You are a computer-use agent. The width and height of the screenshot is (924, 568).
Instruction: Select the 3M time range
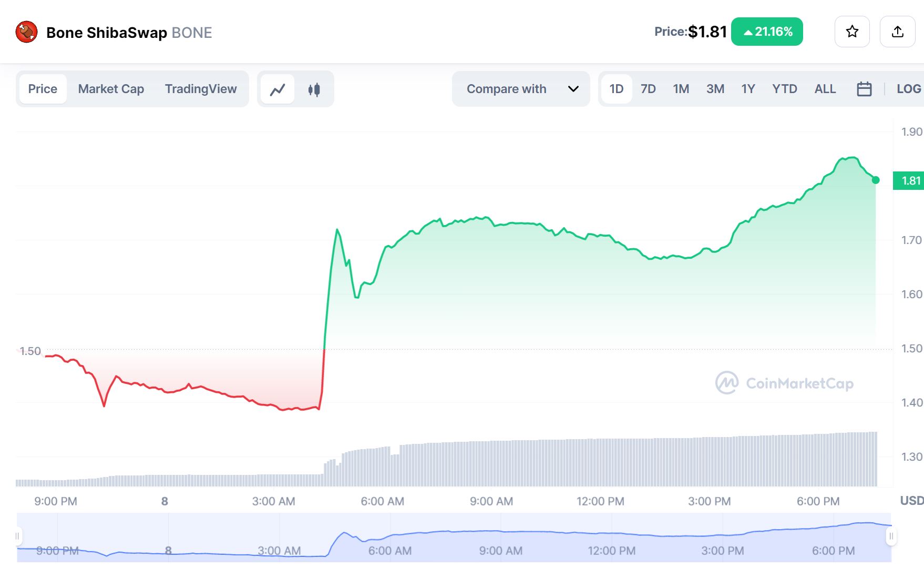pos(715,89)
